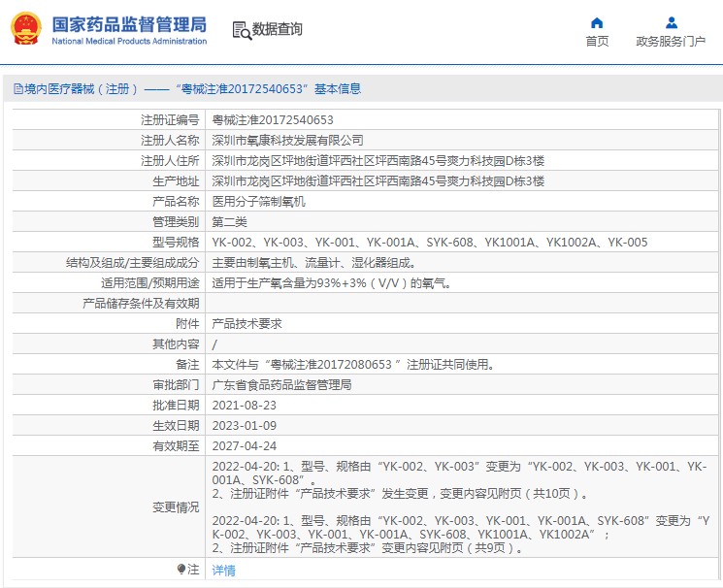Click the registrant name 深圳市氧康科技发展有限公司
This screenshot has width=723, height=588.
(x=288, y=141)
